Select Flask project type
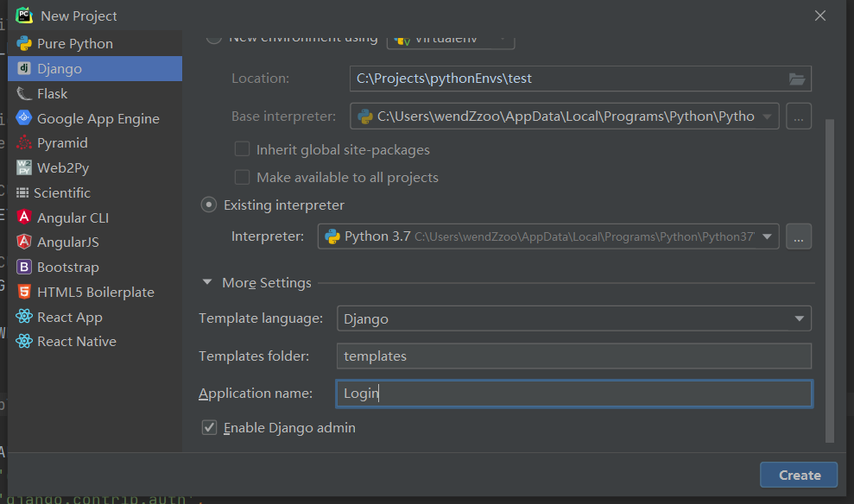Viewport: 854px width, 504px height. pyautogui.click(x=95, y=93)
